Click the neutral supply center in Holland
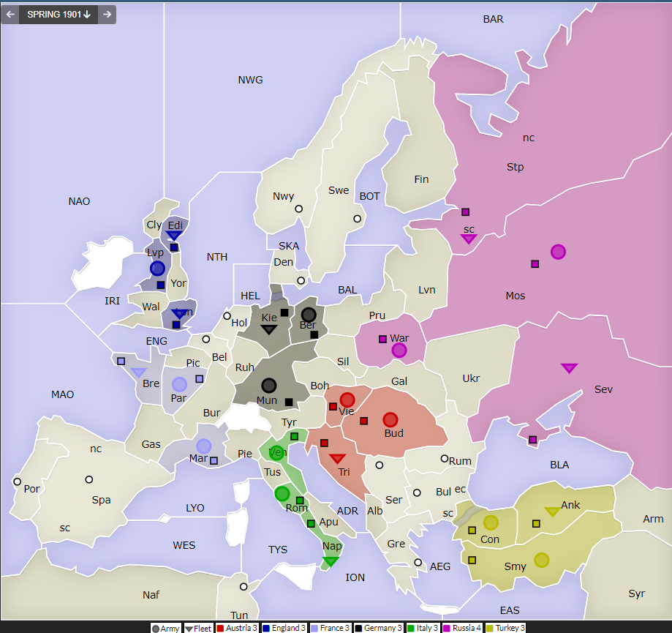The width and height of the screenshot is (672, 633). 227,316
